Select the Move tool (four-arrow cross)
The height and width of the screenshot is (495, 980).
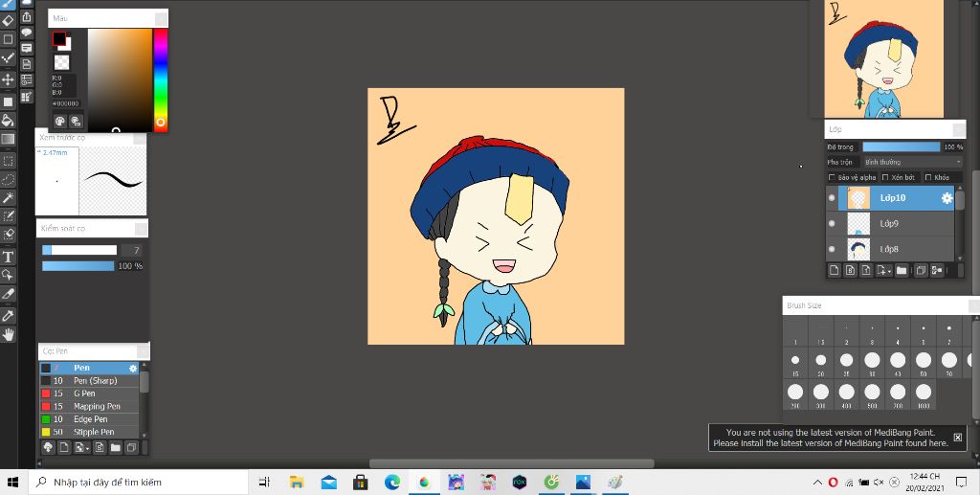pos(8,79)
